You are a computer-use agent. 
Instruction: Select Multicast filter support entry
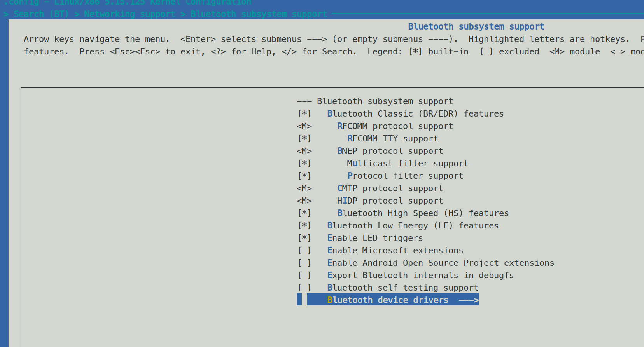tap(408, 164)
